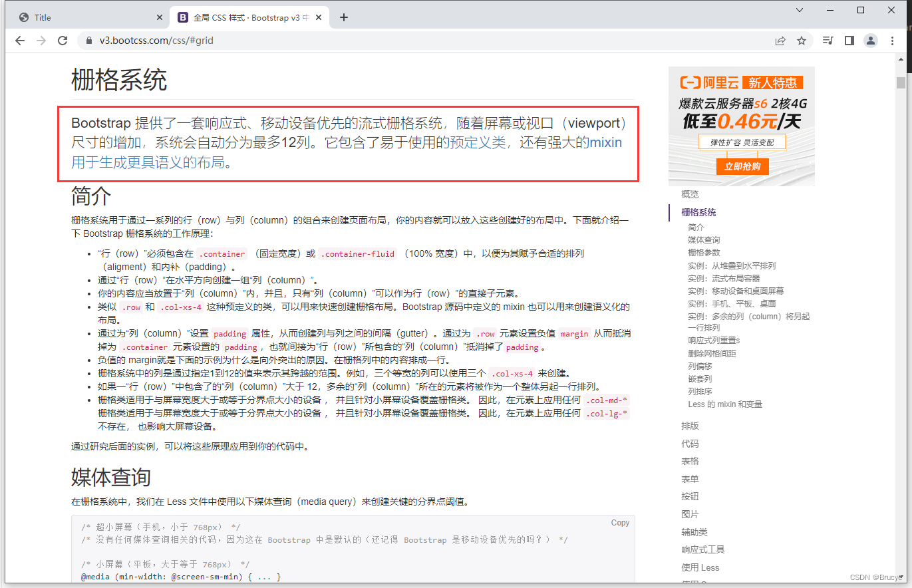
Task: Open 实例：手机、平板、桌面 sidebar link
Action: tap(732, 303)
